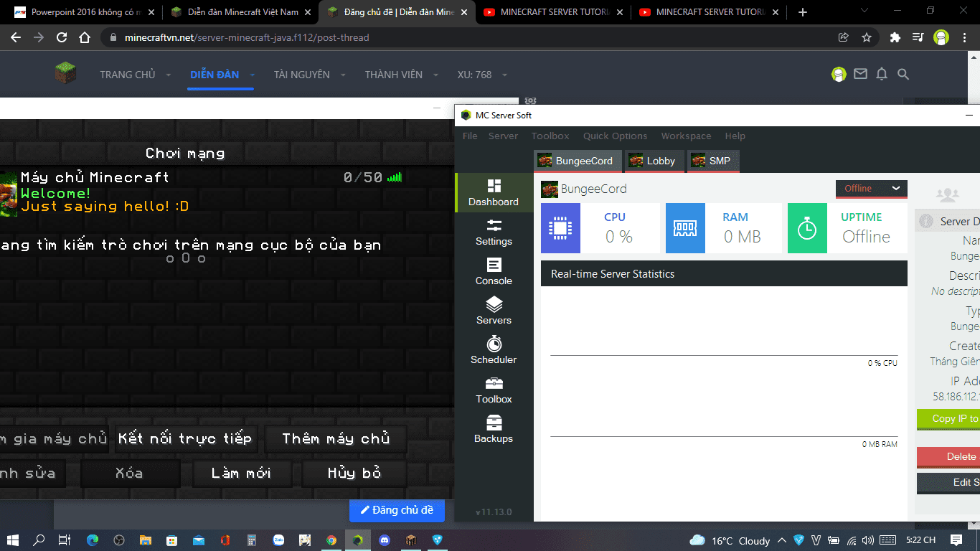Screen dimensions: 980x551
Task: Open the Chrome extensions puzzle icon
Action: [895, 37]
